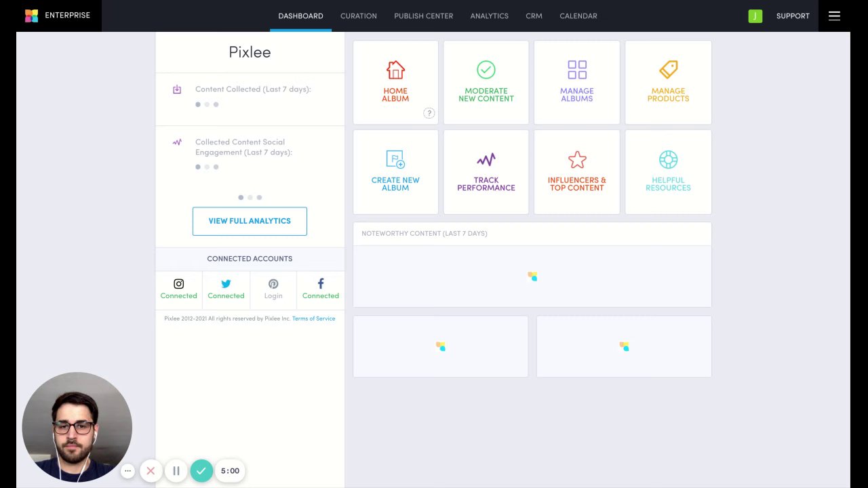Open Influencers & Top Content star tile
Screen dimensions: 868x488
coord(577,172)
